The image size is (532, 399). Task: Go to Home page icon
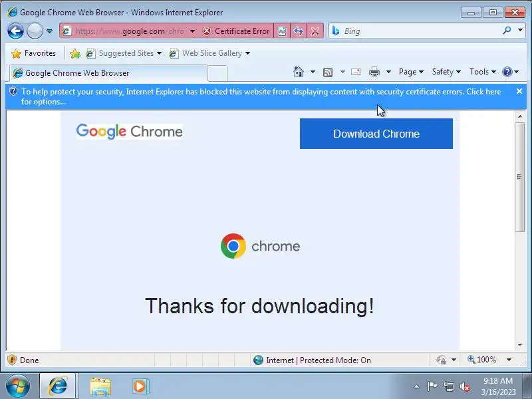[x=299, y=72]
